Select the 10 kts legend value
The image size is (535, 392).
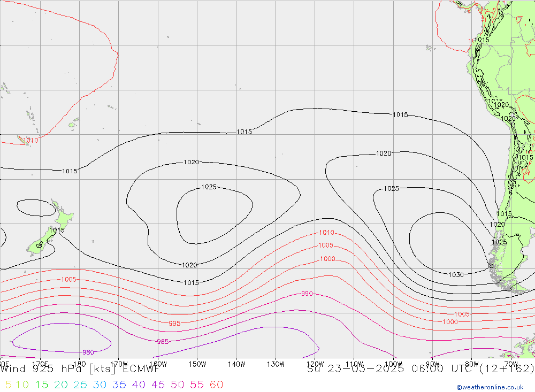point(22,385)
